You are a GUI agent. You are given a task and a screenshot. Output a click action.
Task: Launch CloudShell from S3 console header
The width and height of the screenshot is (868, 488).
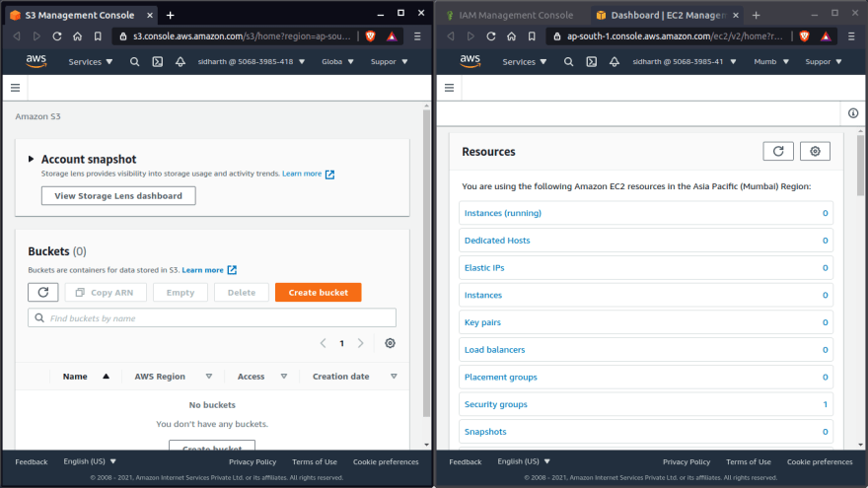tap(158, 62)
